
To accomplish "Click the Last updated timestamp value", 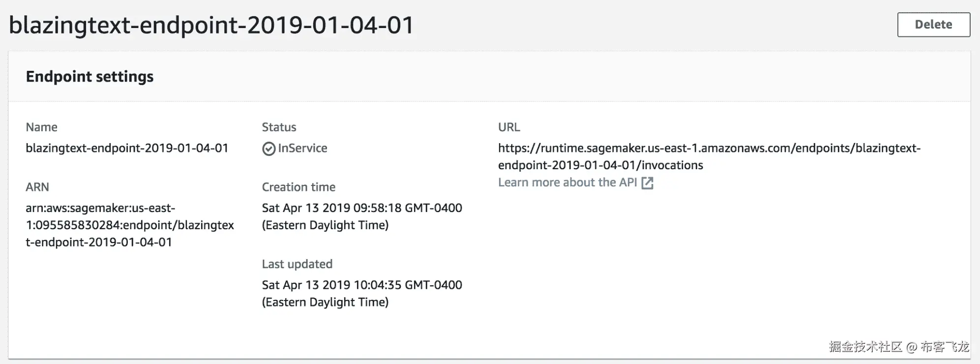I will pyautogui.click(x=361, y=285).
